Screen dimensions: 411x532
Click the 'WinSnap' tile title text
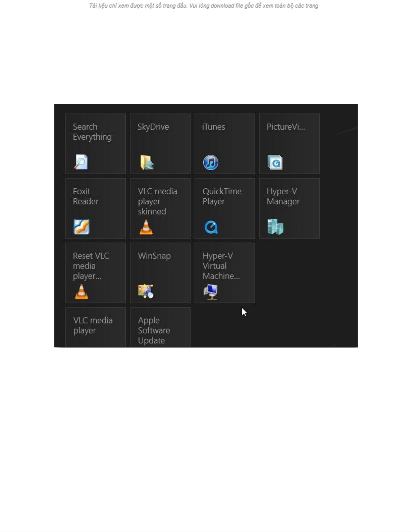[154, 256]
